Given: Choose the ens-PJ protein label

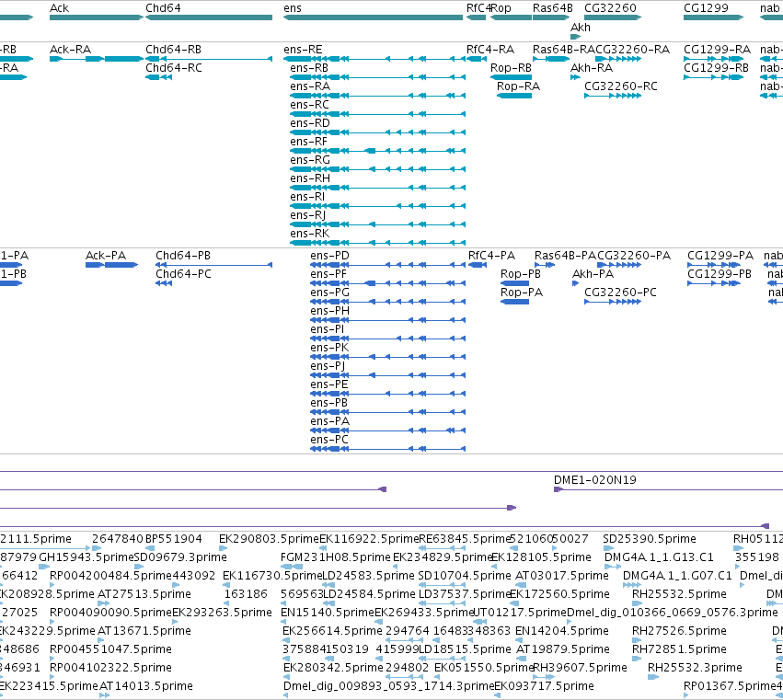Looking at the screenshot, I should [328, 366].
